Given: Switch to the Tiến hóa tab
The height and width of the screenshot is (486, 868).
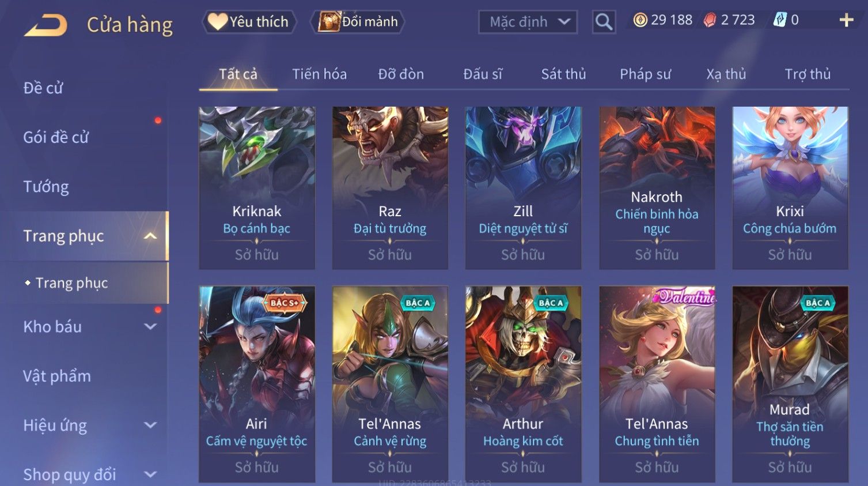Looking at the screenshot, I should tap(319, 74).
